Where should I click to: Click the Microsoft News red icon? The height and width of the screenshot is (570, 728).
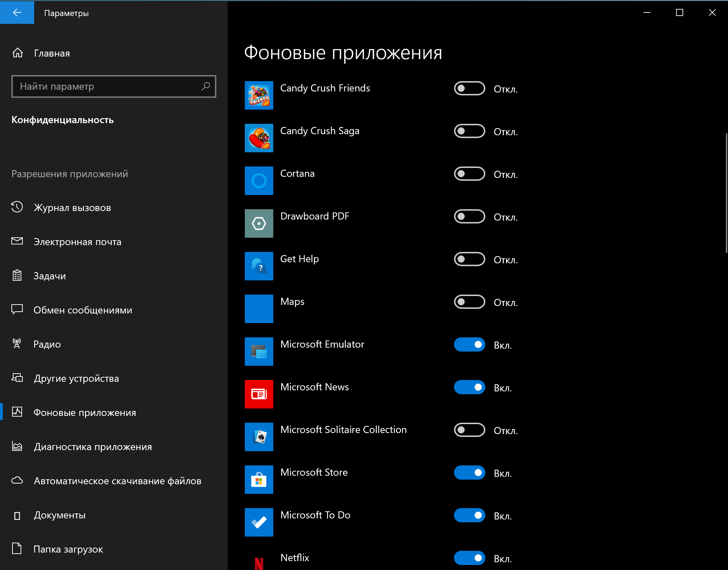coord(259,394)
